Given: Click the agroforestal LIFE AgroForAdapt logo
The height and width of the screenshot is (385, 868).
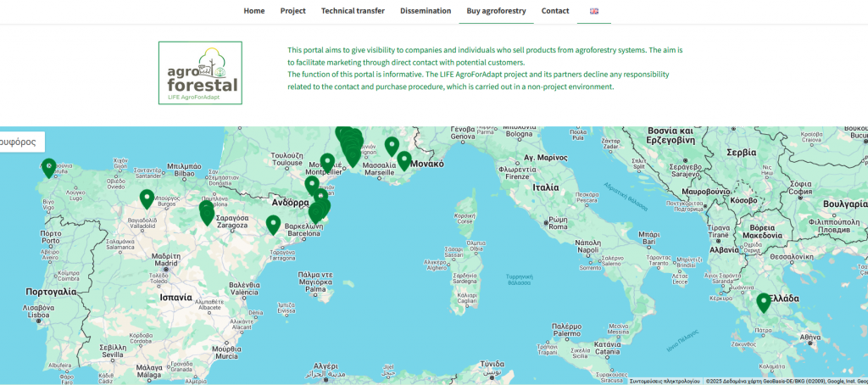Looking at the screenshot, I should pyautogui.click(x=200, y=73).
